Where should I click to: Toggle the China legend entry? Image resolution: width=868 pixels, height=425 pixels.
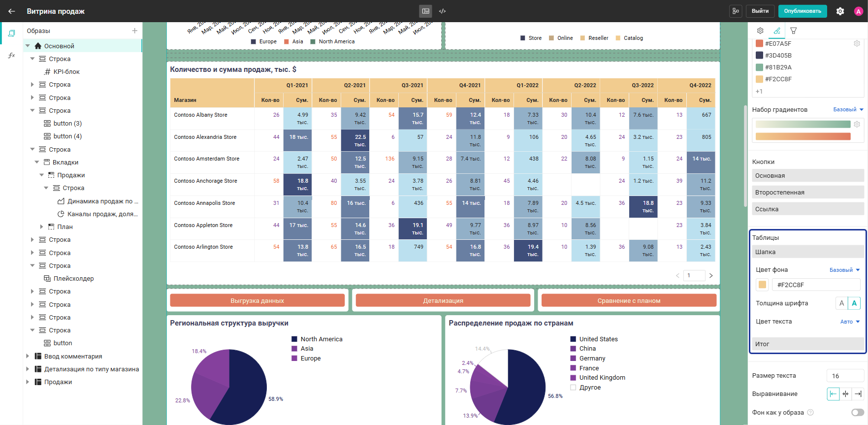click(x=583, y=349)
